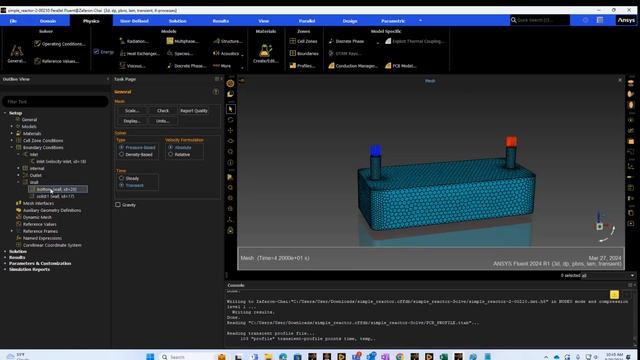Open Reference Values from Solver group
The width and height of the screenshot is (640, 360).
tap(57, 61)
